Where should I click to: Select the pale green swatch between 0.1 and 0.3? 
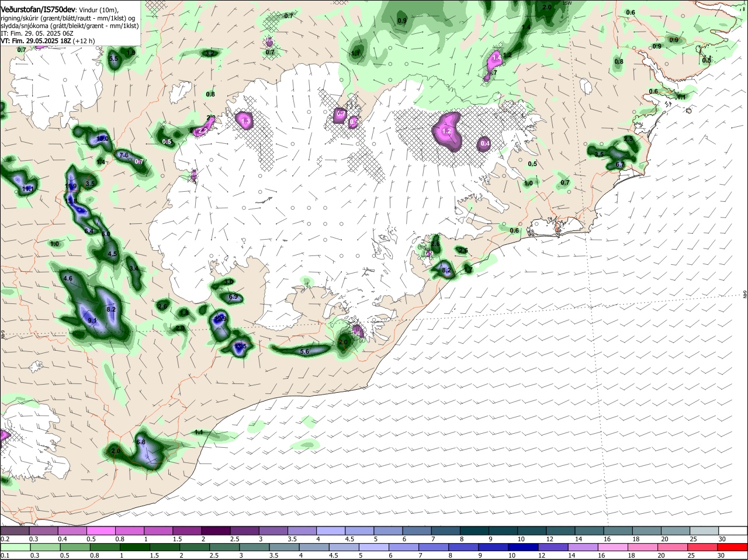[x=14, y=546]
